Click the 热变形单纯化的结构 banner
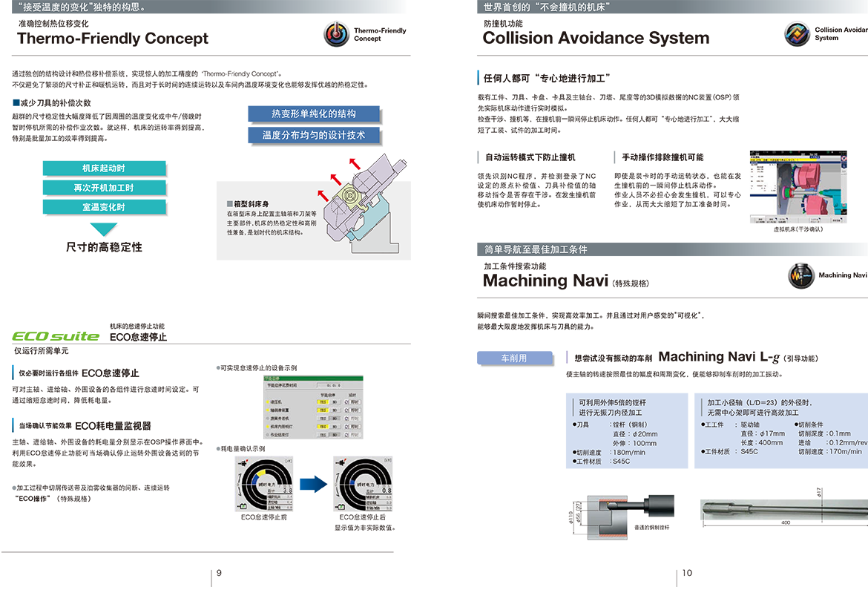The width and height of the screenshot is (868, 590). pyautogui.click(x=313, y=114)
